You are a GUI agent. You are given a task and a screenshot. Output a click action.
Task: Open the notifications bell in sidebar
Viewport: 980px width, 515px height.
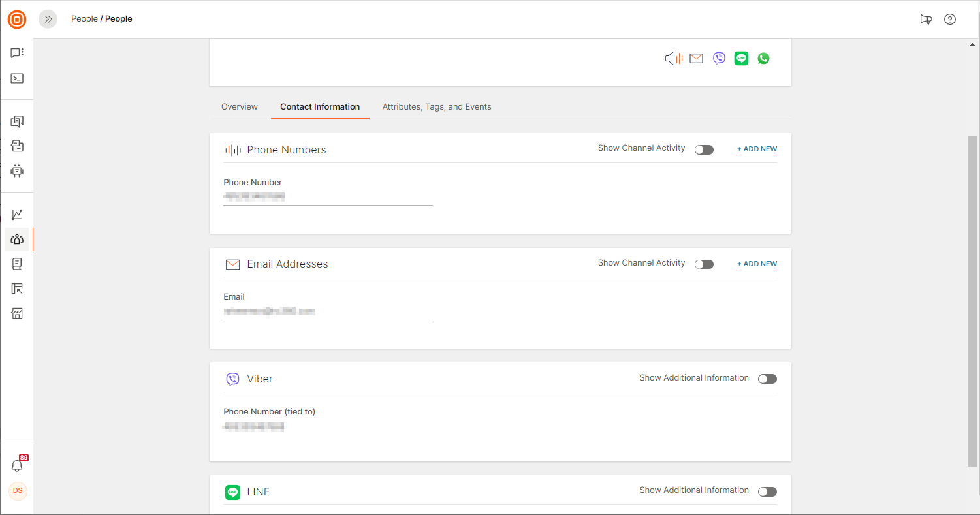point(17,466)
